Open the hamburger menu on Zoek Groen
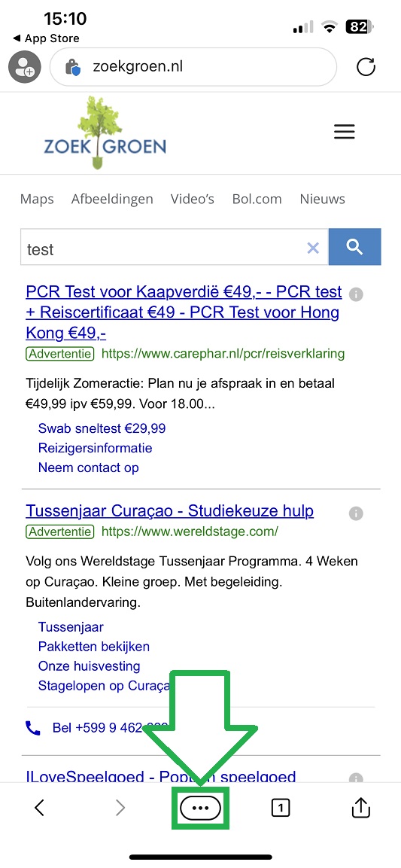Image resolution: width=401 pixels, height=868 pixels. (344, 132)
